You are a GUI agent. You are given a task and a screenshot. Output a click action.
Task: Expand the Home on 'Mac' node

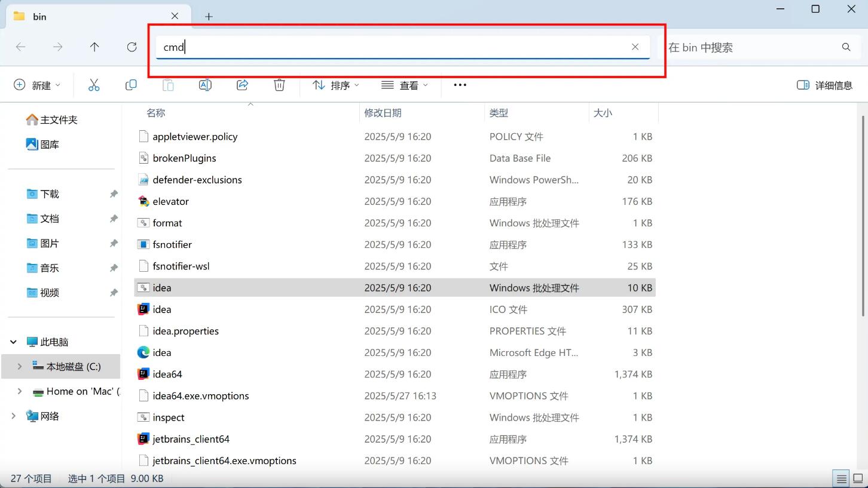19,391
